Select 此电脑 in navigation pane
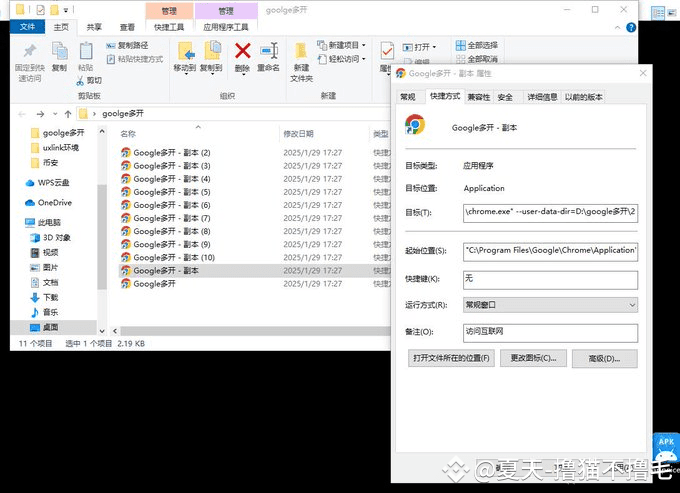Image resolution: width=680 pixels, height=493 pixels. pos(43,222)
